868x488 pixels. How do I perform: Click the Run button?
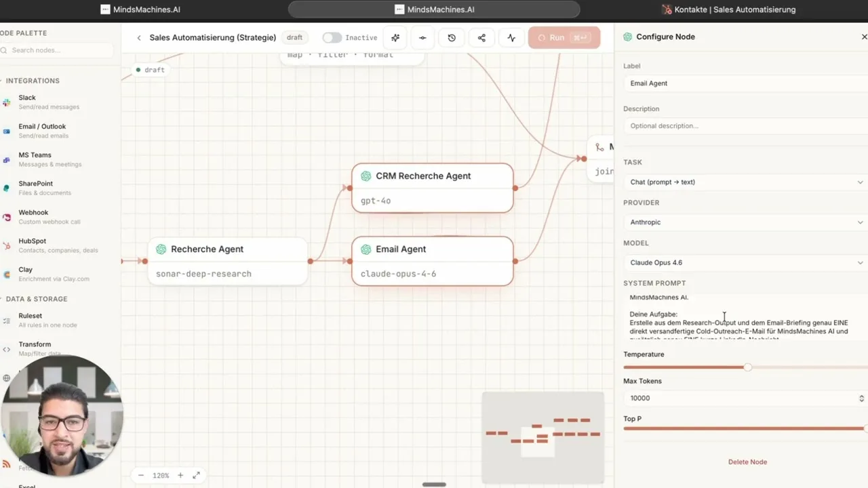pos(564,38)
